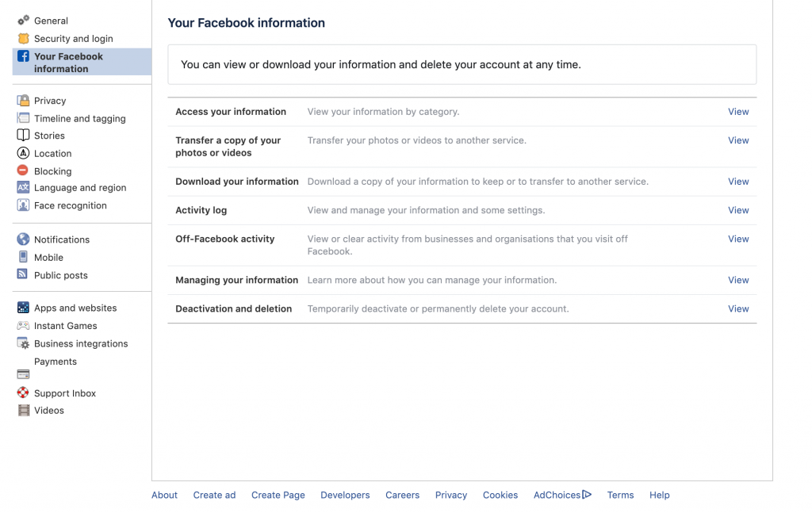Click View for Deactivation and deletion
The width and height of the screenshot is (812, 513).
[x=738, y=309]
